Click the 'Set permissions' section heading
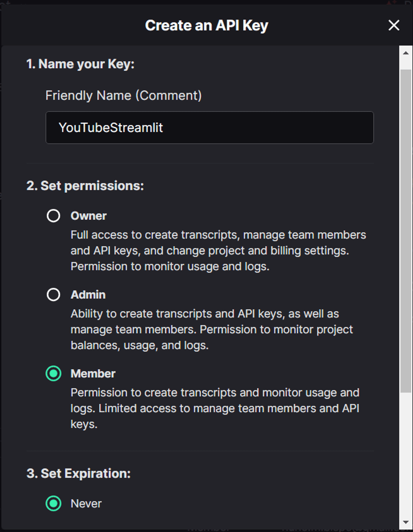Viewport: 413px width, 532px height. click(85, 186)
